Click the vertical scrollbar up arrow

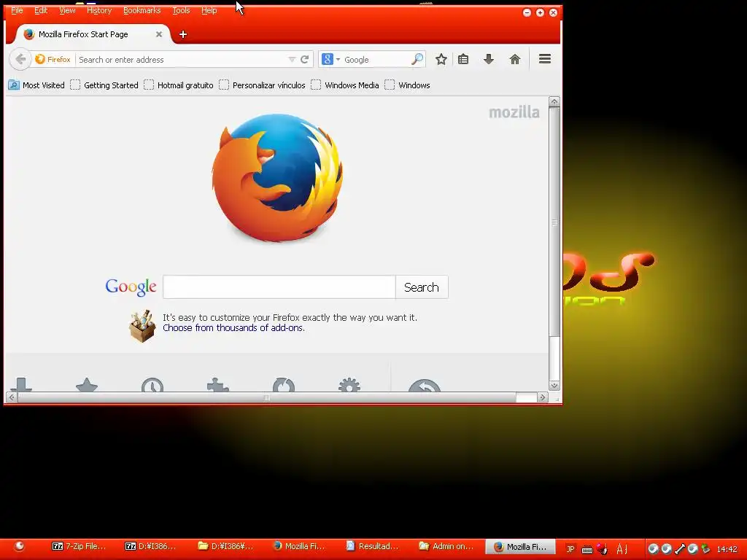click(554, 101)
